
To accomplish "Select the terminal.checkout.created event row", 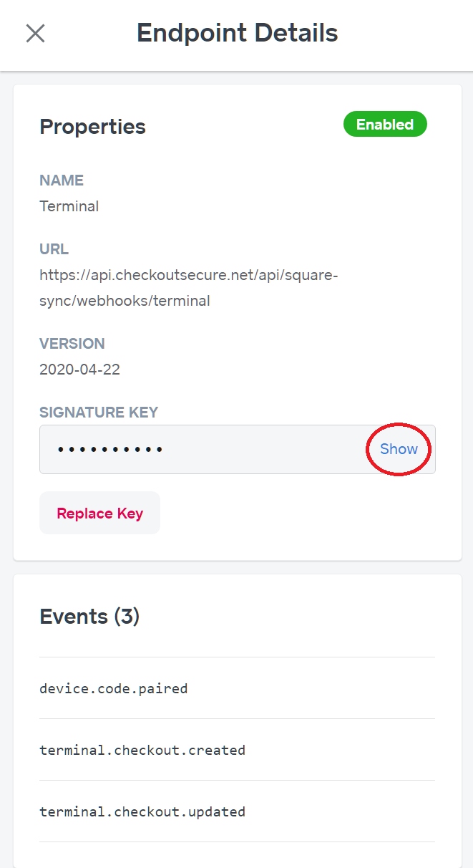I will click(x=237, y=750).
